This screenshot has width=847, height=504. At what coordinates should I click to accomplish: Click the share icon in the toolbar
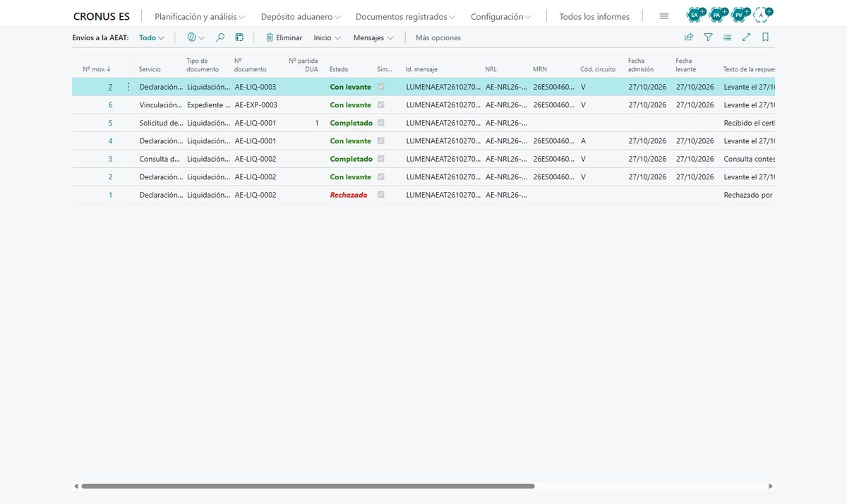coord(689,37)
